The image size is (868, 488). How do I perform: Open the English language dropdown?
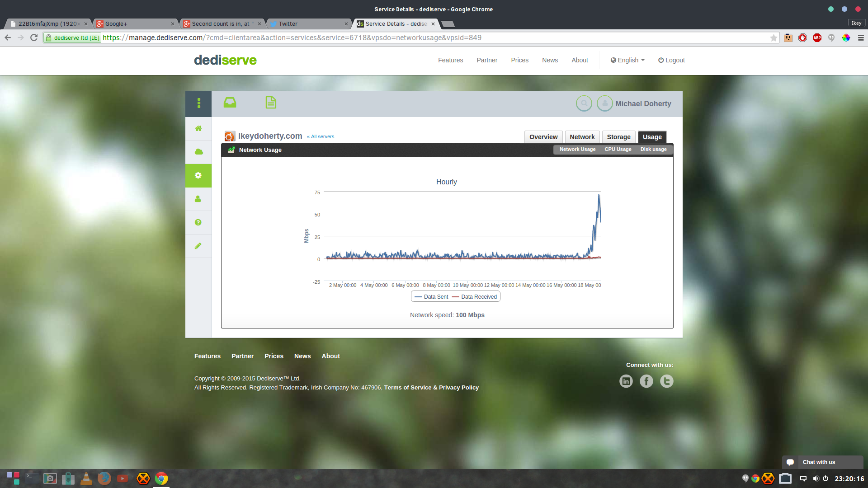(x=627, y=60)
